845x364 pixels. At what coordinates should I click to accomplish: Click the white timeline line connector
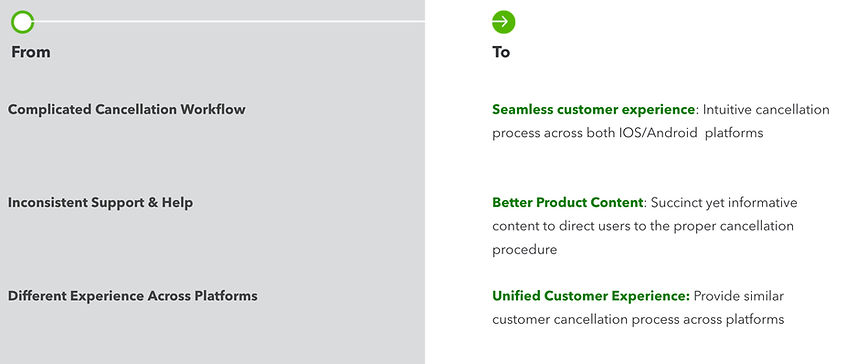(x=229, y=22)
